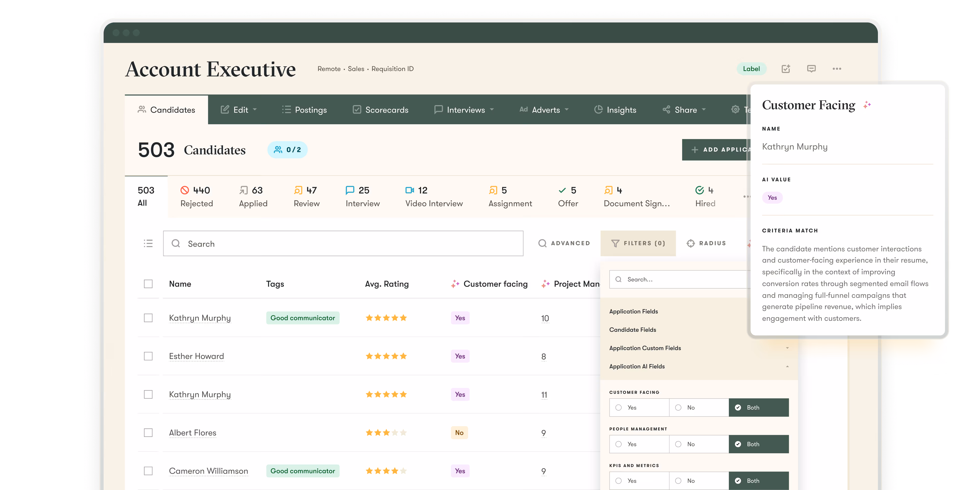Click the Document Sign stage icon
Viewport: 980px width, 490px height.
tap(608, 190)
